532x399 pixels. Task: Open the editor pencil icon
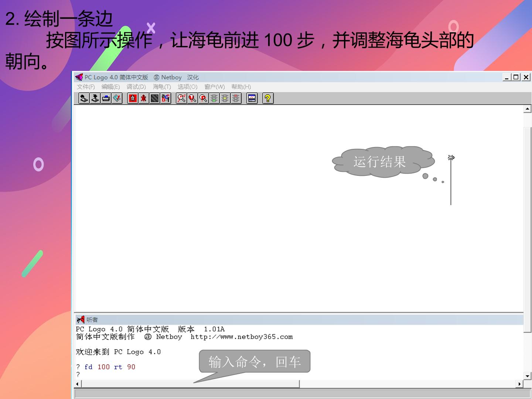click(x=117, y=98)
